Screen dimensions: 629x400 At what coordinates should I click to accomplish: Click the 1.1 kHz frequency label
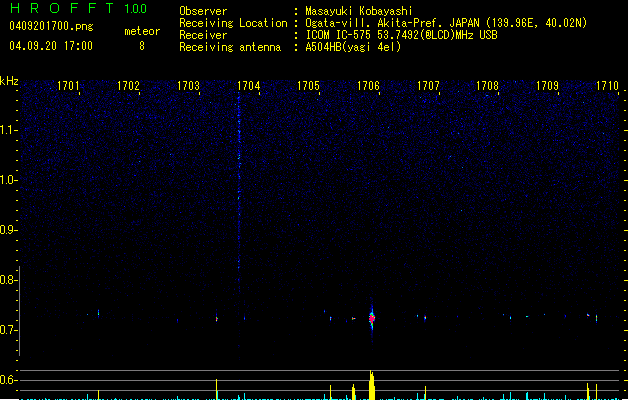pos(9,130)
